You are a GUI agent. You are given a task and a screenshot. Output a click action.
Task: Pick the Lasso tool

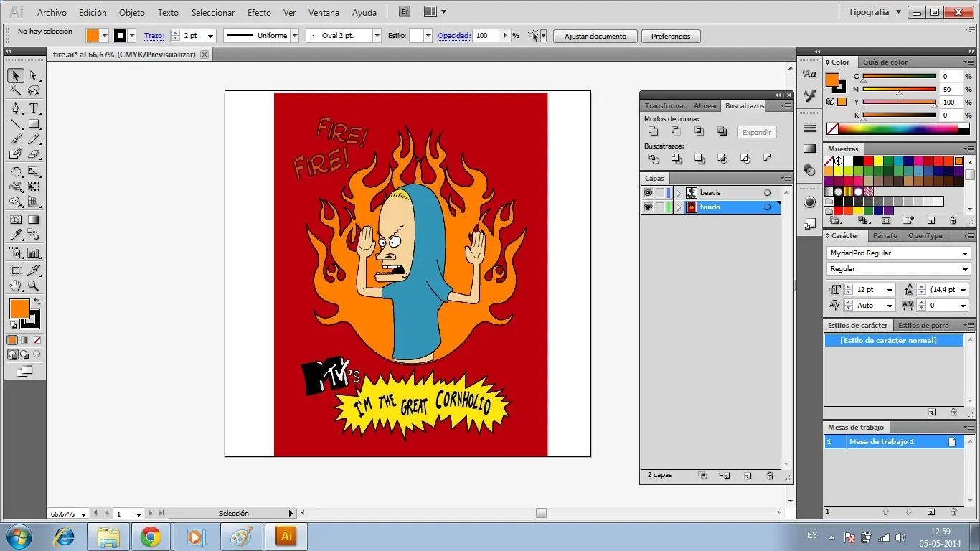click(x=34, y=90)
